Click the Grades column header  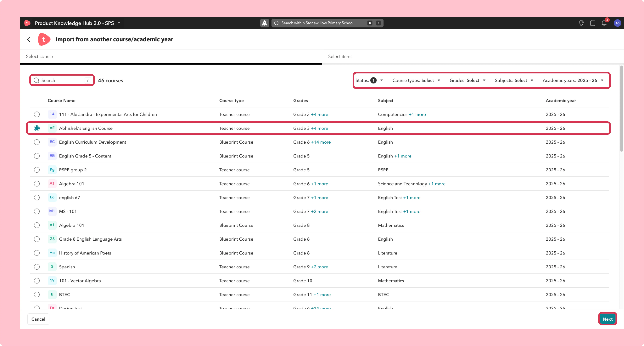[301, 101]
